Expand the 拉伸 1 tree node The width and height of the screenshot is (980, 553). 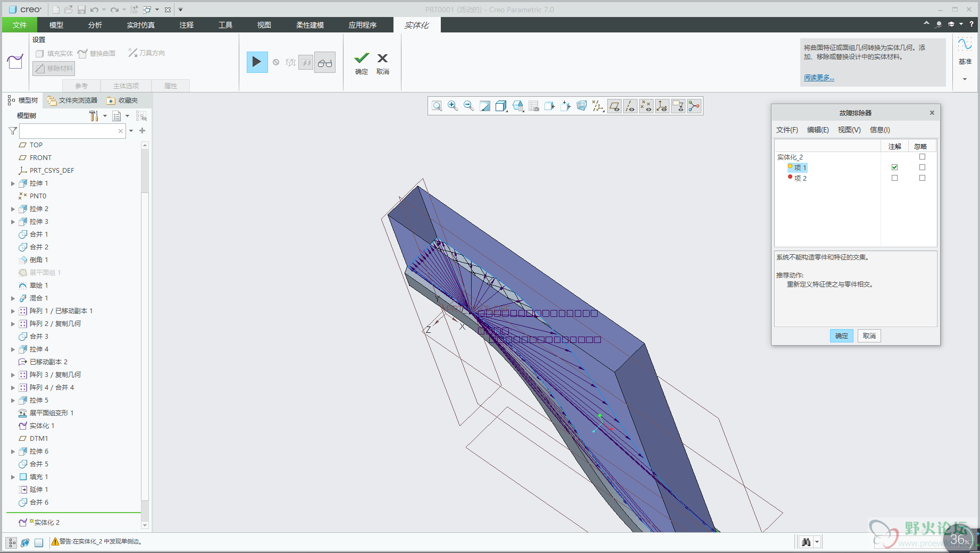click(x=13, y=183)
